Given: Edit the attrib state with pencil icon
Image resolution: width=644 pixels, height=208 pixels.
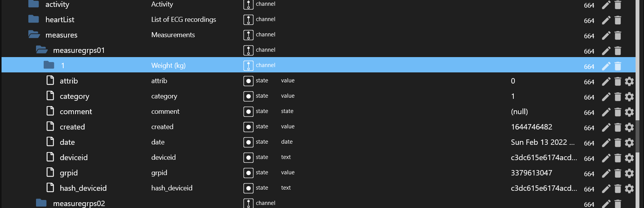Looking at the screenshot, I should tap(606, 81).
